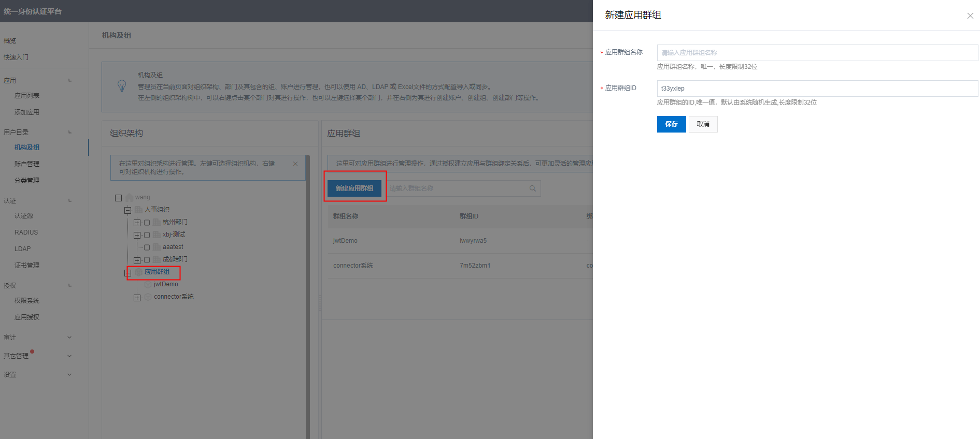Expand the 其它管理 sidebar section
The height and width of the screenshot is (439, 980).
click(x=69, y=356)
